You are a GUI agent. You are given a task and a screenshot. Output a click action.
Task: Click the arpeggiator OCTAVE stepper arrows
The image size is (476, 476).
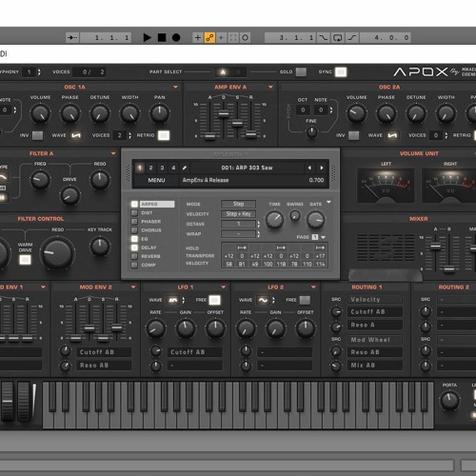pyautogui.click(x=259, y=224)
